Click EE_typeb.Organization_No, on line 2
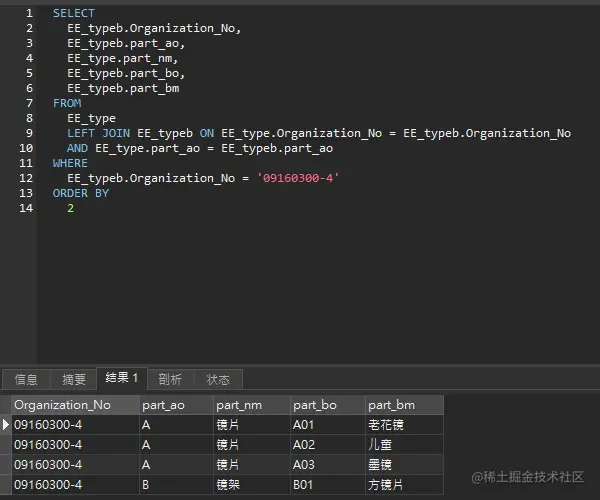The width and height of the screenshot is (600, 500). [x=154, y=28]
